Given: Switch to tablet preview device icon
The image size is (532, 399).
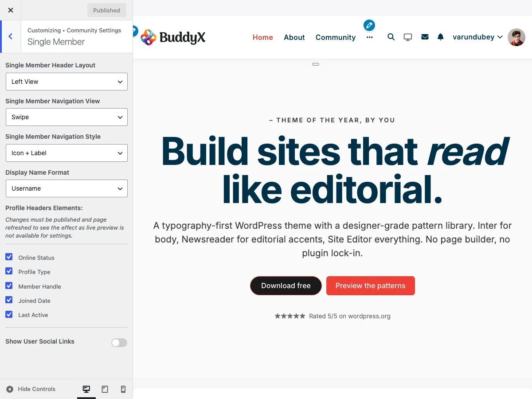Looking at the screenshot, I should 105,389.
